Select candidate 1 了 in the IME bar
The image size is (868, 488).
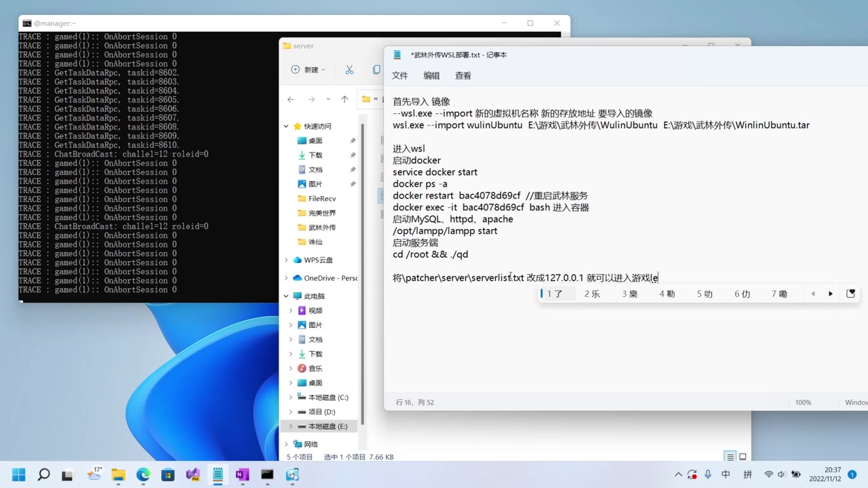pyautogui.click(x=555, y=293)
